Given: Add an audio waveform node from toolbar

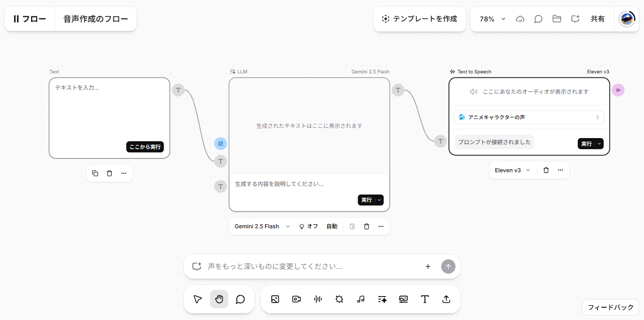Looking at the screenshot, I should 318,299.
